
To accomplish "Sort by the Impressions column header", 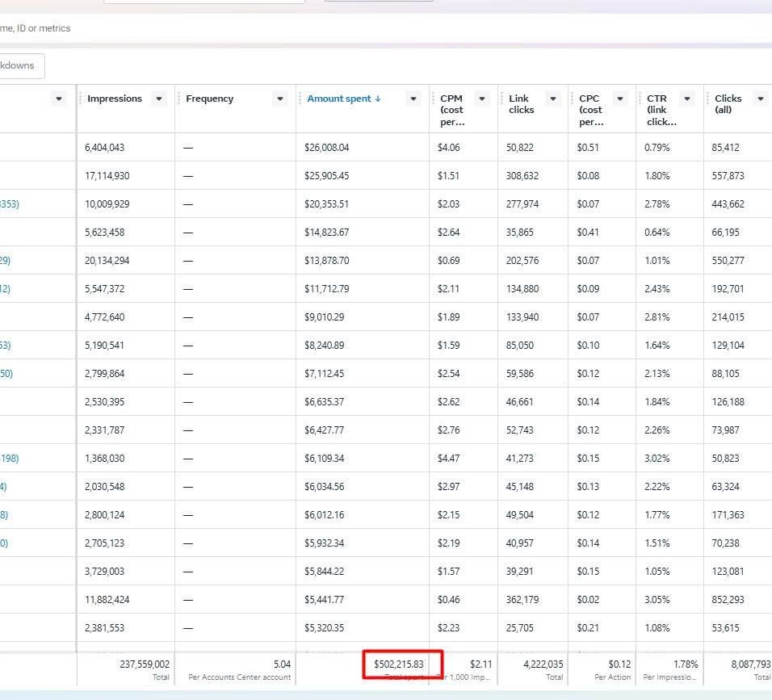I will [x=115, y=99].
